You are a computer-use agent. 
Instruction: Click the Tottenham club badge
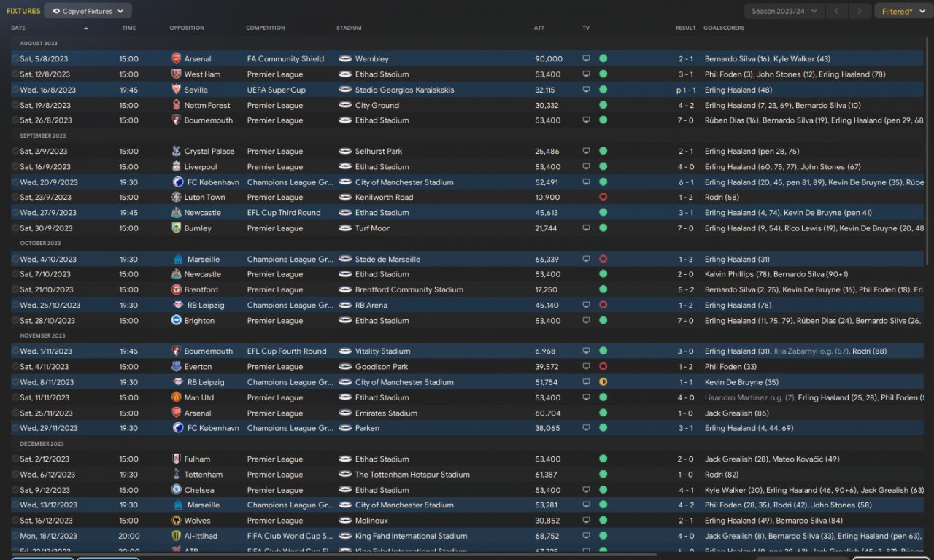point(177,475)
